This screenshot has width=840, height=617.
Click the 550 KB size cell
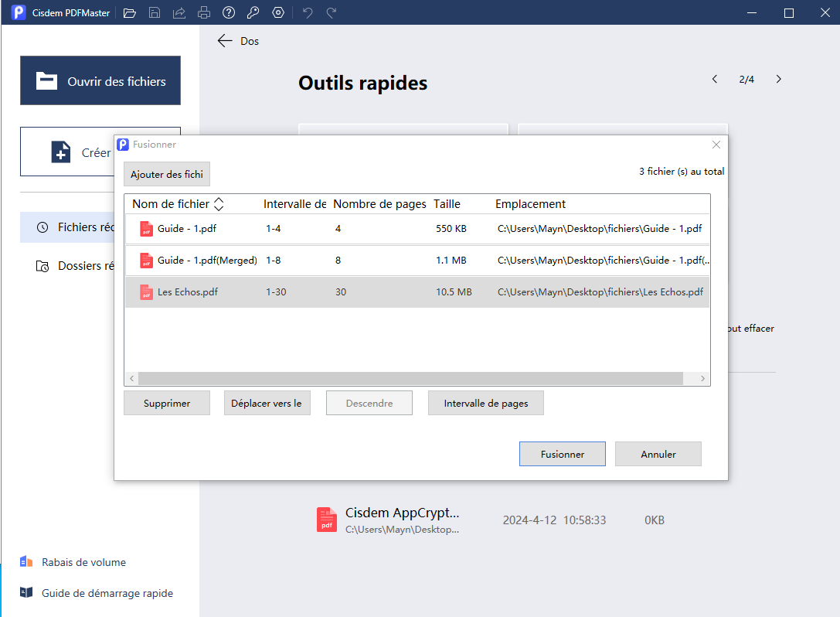coord(451,228)
